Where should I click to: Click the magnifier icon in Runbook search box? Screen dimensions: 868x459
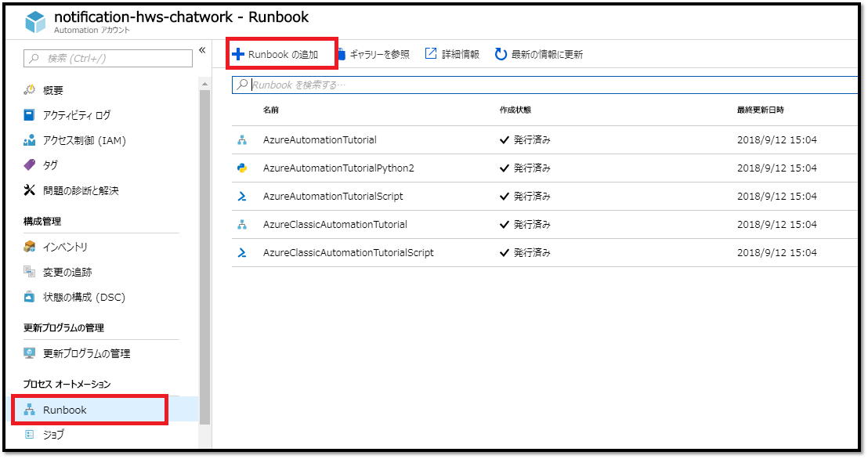242,85
